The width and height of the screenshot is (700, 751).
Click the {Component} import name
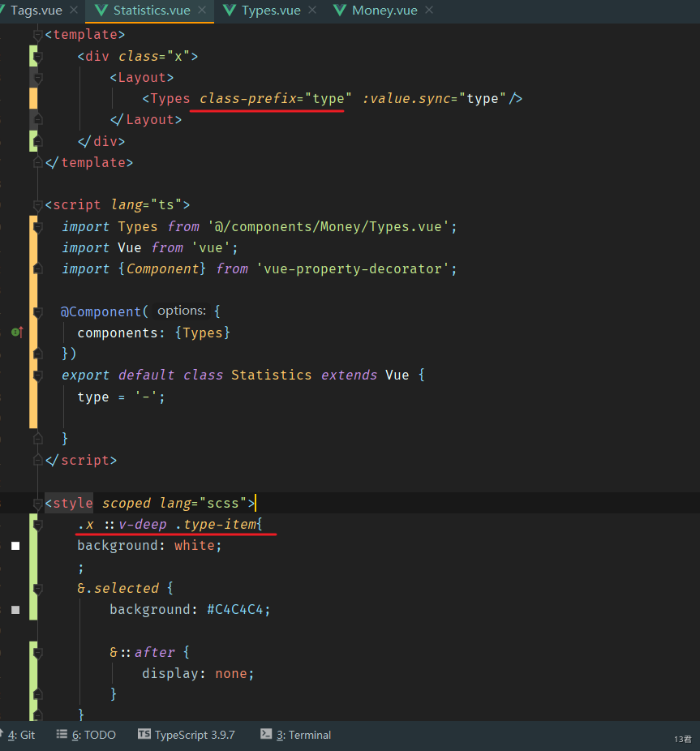162,268
